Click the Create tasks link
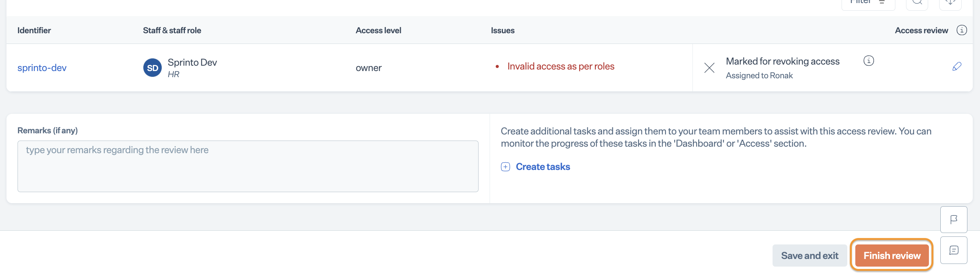Image resolution: width=980 pixels, height=275 pixels. tap(542, 167)
